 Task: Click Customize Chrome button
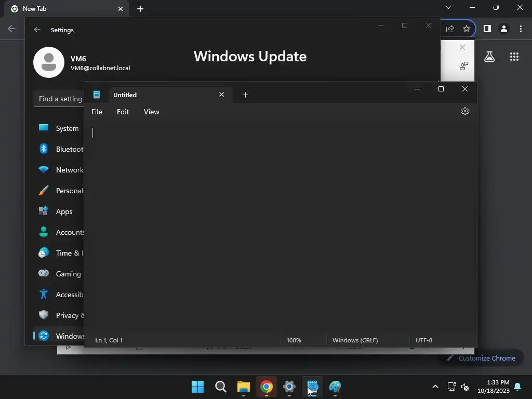(481, 358)
